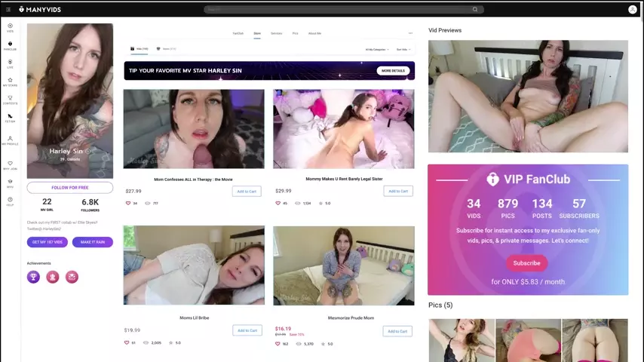
Task: Open MV Stars in the sidebar
Action: click(x=10, y=81)
